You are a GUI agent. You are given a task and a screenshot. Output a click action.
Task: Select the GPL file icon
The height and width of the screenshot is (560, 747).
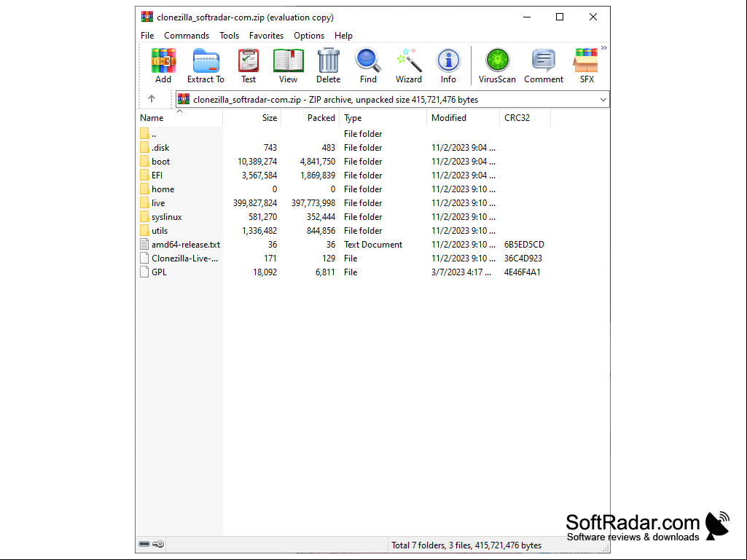(x=144, y=272)
